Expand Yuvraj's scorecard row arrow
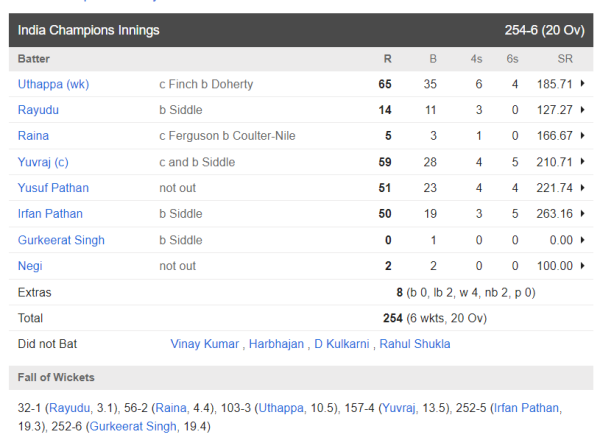The width and height of the screenshot is (600, 440). [x=582, y=162]
